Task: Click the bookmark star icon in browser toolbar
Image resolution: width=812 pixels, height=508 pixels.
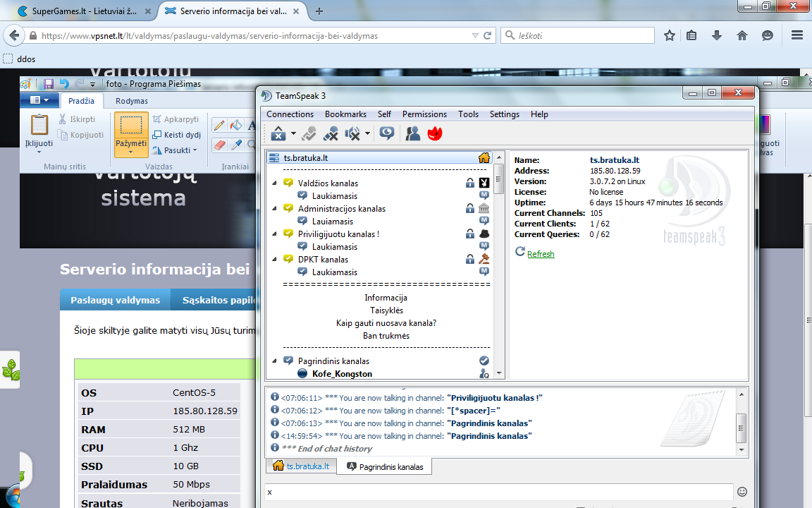Action: tap(670, 35)
